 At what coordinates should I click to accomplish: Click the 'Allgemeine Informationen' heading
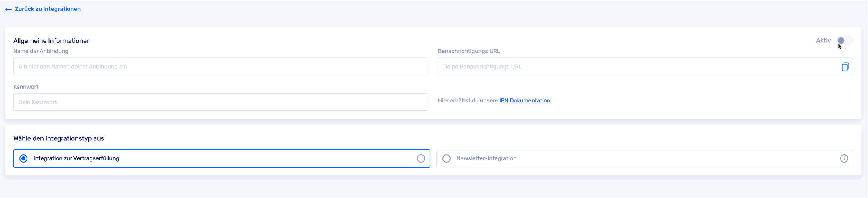(x=52, y=41)
